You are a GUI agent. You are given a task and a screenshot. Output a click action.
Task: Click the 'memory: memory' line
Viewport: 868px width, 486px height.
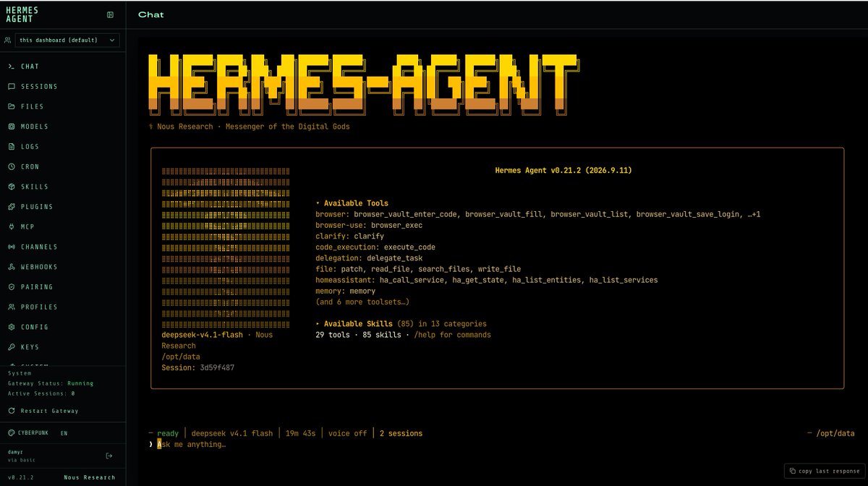[346, 291]
